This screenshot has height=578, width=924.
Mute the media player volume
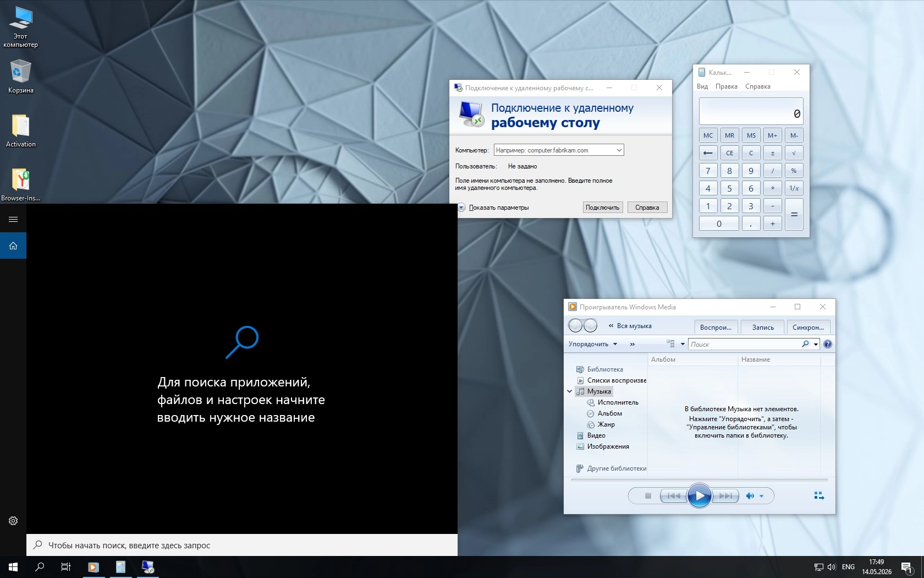(x=750, y=496)
